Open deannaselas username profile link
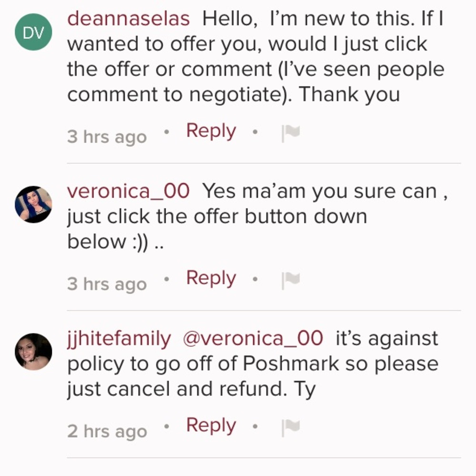The width and height of the screenshot is (476, 476). (128, 19)
